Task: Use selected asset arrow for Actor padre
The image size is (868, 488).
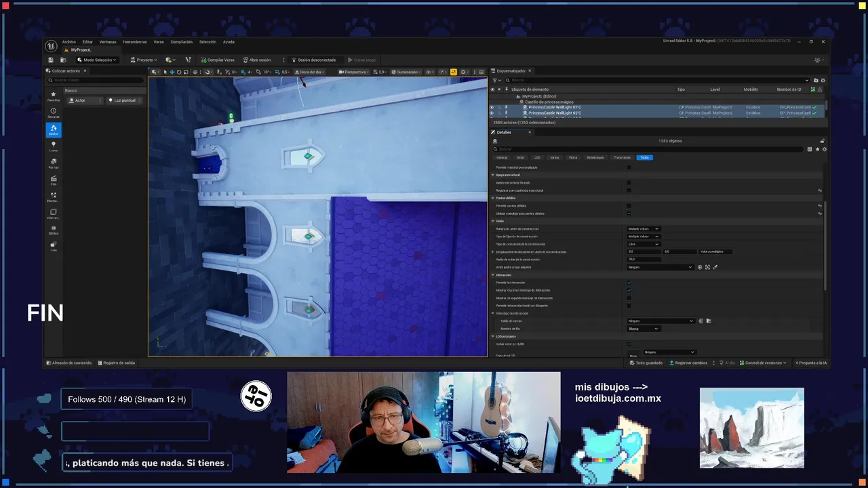Action: coord(701,267)
